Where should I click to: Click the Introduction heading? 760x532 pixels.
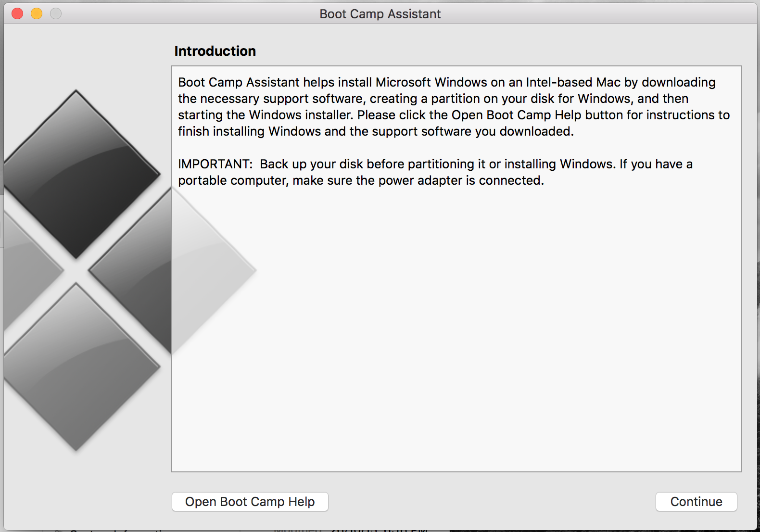click(x=215, y=51)
